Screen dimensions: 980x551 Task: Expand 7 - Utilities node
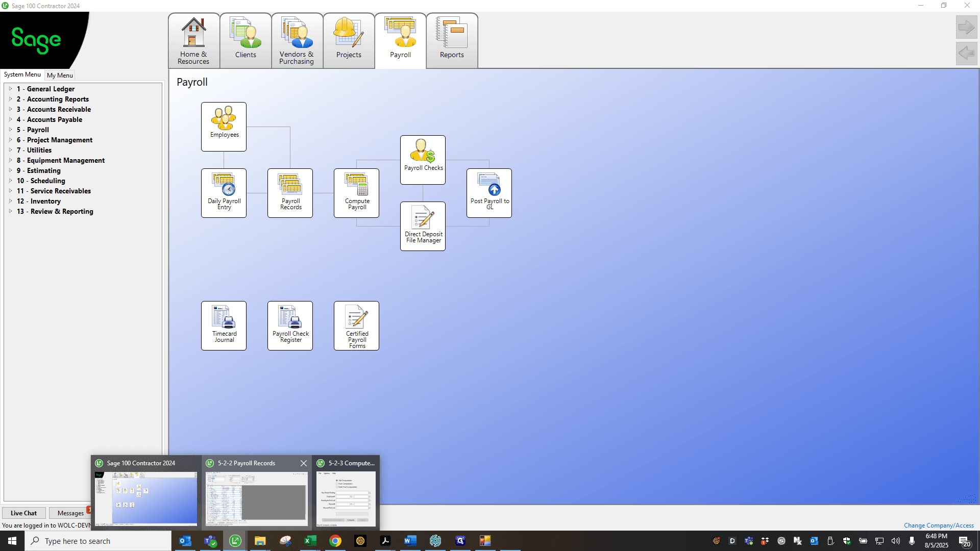pyautogui.click(x=10, y=150)
